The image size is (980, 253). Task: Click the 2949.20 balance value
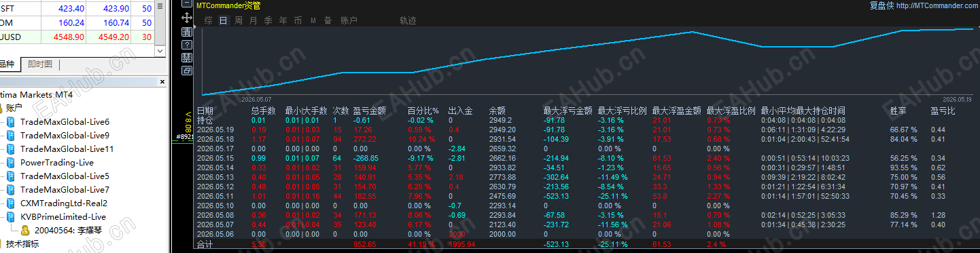click(x=502, y=130)
